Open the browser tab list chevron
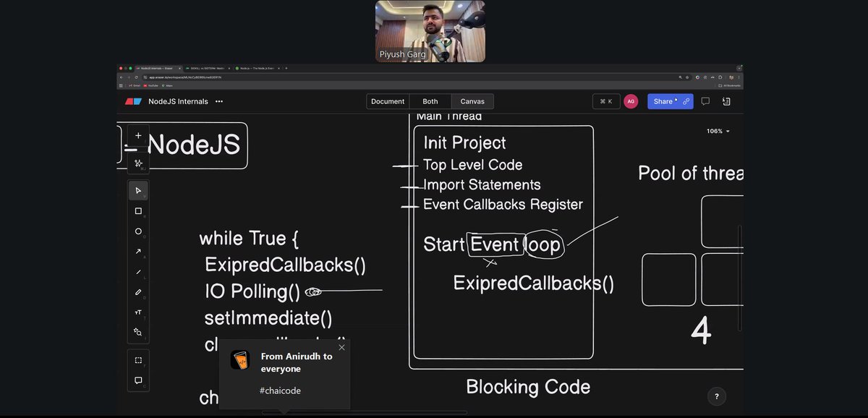Viewport: 868px width, 418px height. coord(739,68)
